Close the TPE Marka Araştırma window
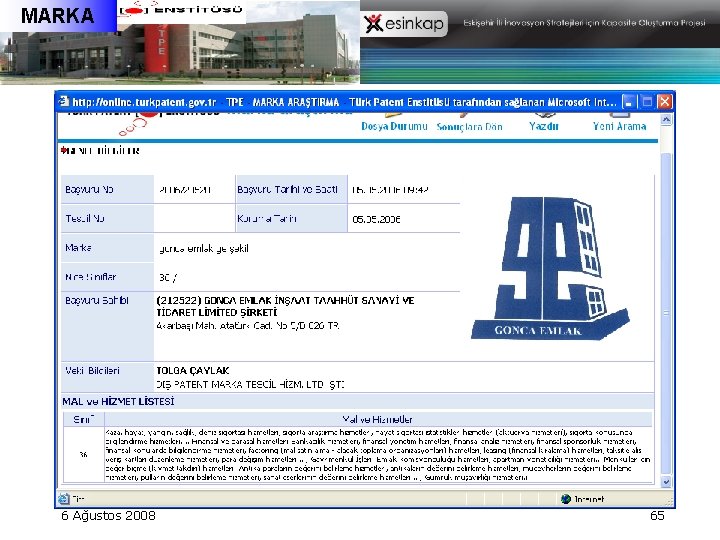This screenshot has height=540, width=720. [x=664, y=101]
